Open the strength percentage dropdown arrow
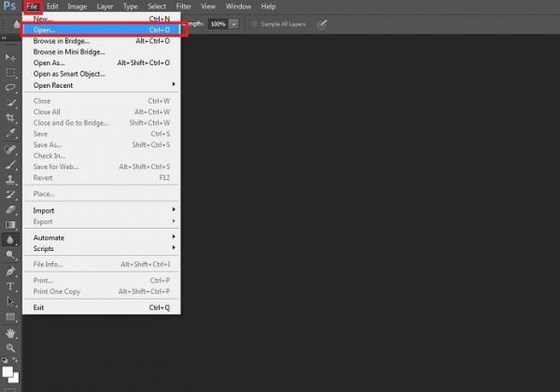Viewport: 560px width, 392px height. [x=233, y=24]
